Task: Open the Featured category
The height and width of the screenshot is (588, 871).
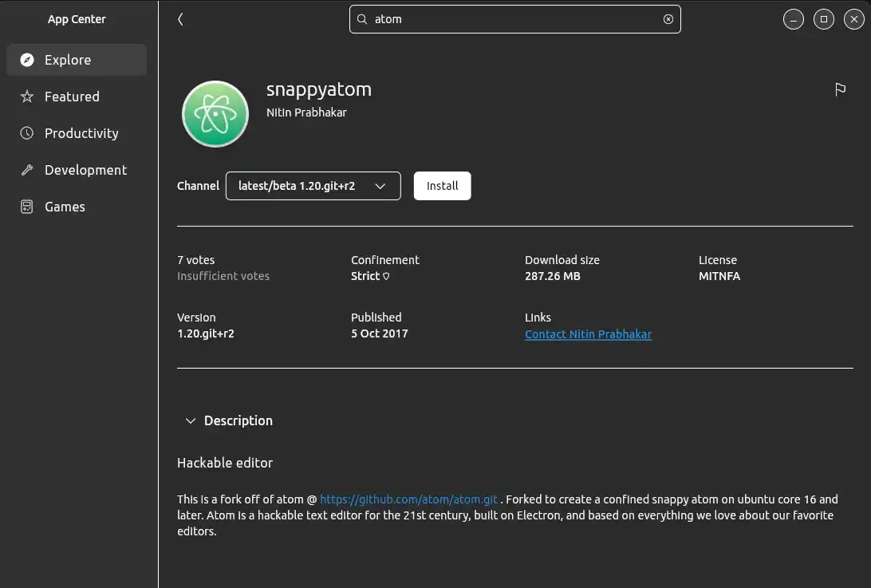Action: click(x=77, y=97)
